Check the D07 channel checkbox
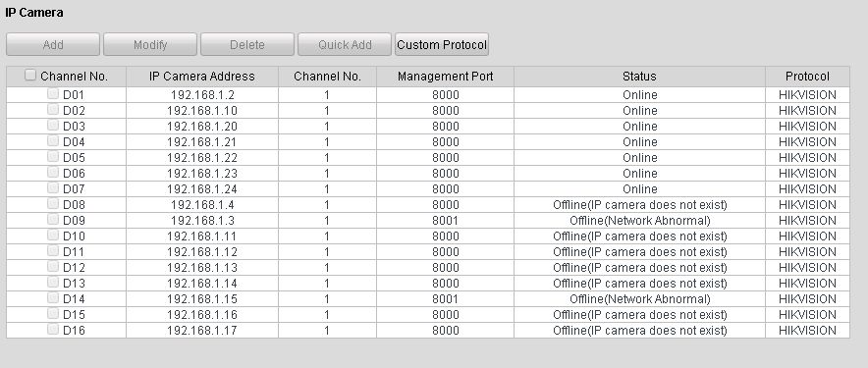 [x=53, y=188]
